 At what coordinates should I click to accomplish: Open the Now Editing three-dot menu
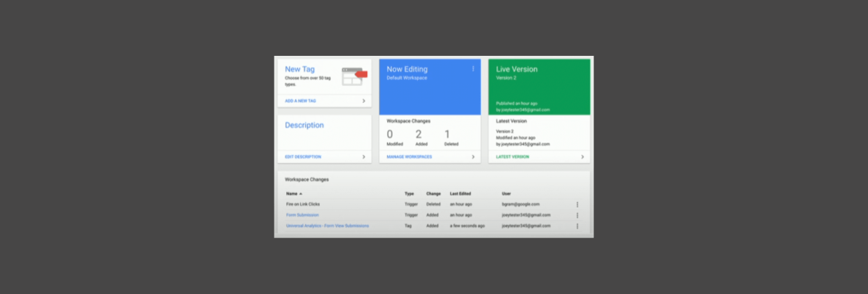click(x=473, y=69)
